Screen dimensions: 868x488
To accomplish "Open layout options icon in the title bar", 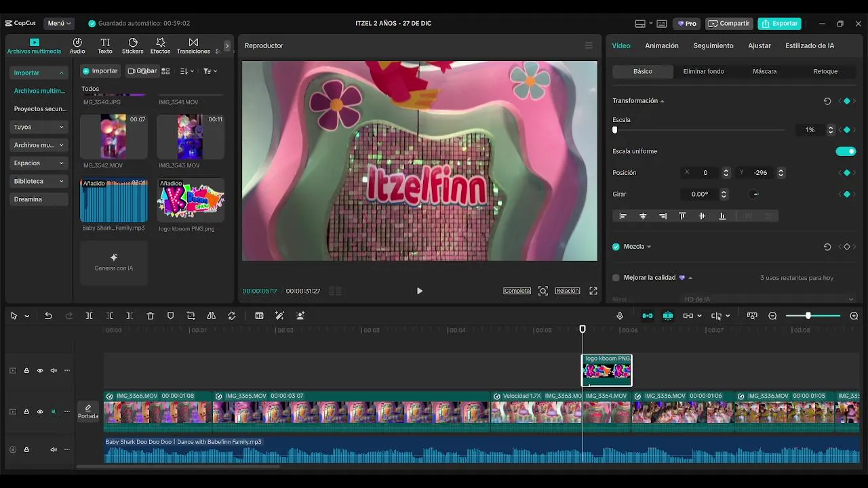I will click(x=639, y=24).
